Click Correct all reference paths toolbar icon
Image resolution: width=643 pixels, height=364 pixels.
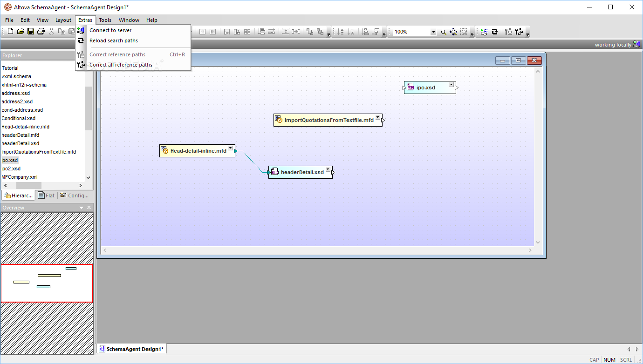[x=519, y=32]
